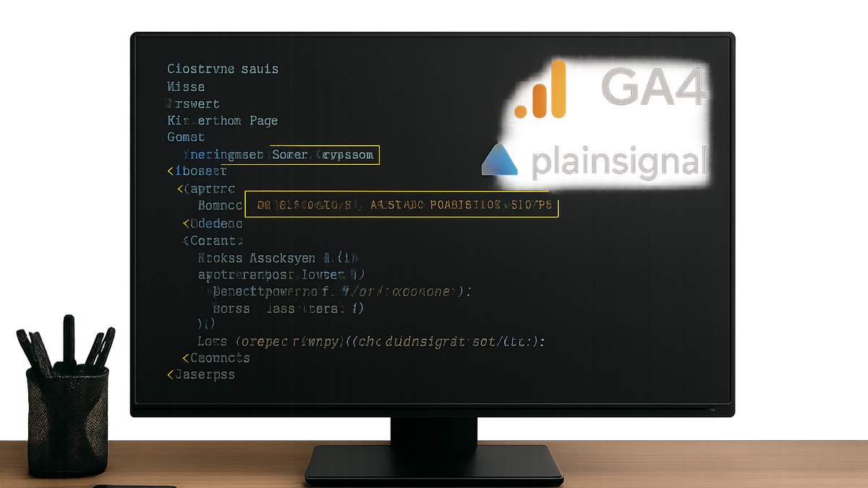Click the "iboseer" tag line
The height and width of the screenshot is (488, 868).
tap(197, 171)
